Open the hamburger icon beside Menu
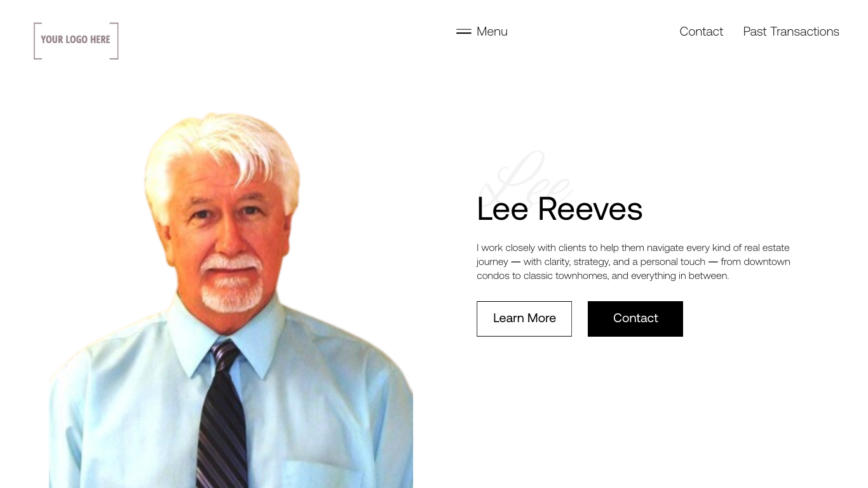The image size is (868, 488). tap(464, 32)
